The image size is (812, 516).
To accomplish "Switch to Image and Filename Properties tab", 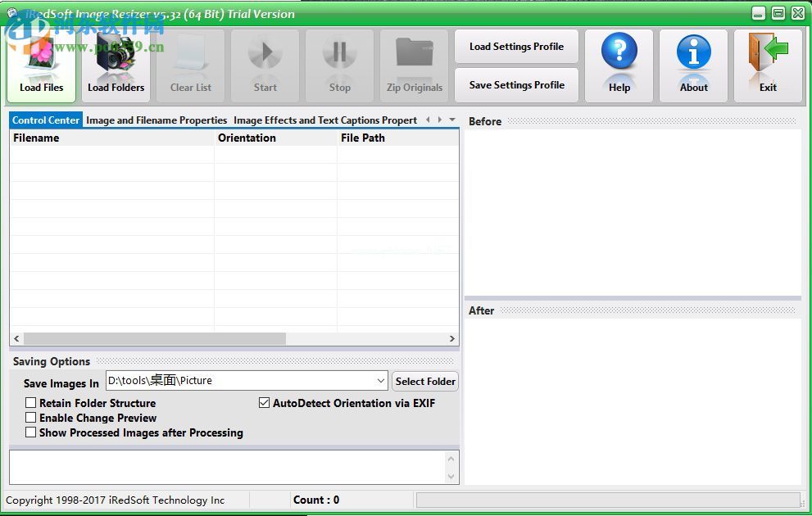I will point(157,120).
